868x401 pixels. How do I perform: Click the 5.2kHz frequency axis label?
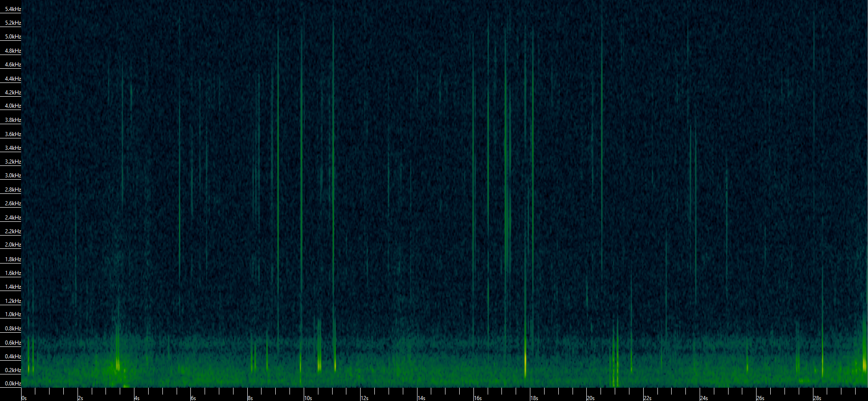tap(13, 23)
